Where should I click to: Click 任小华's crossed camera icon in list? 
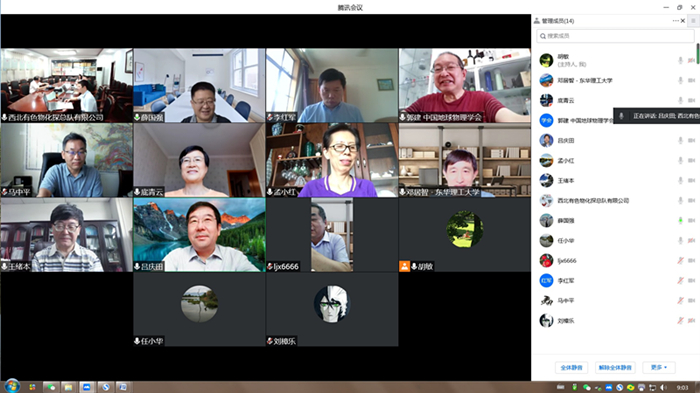[692, 240]
